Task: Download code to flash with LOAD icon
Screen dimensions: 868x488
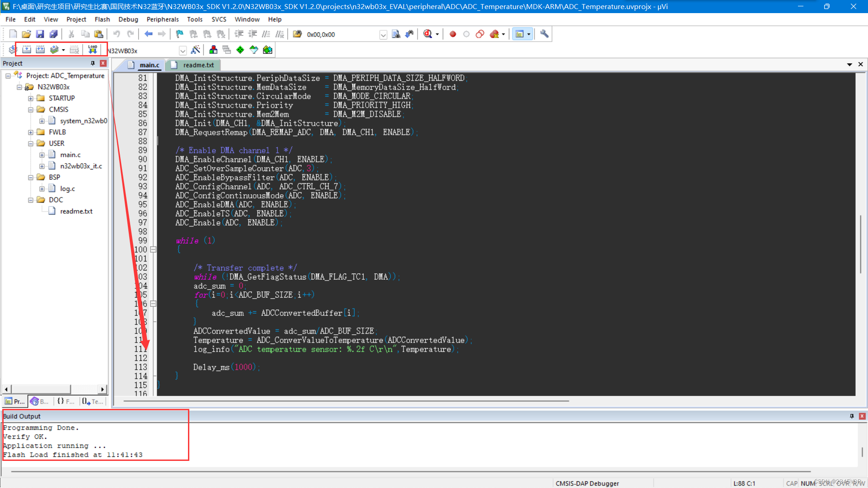Action: click(92, 50)
